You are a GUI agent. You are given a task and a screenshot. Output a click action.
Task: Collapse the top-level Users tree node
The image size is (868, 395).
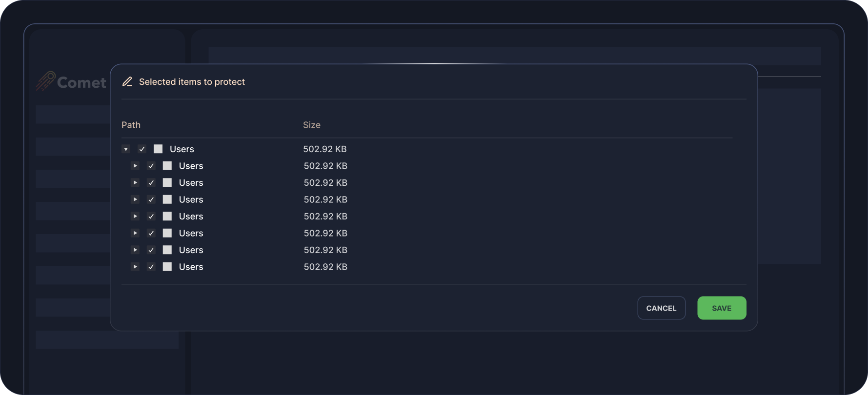pos(126,149)
